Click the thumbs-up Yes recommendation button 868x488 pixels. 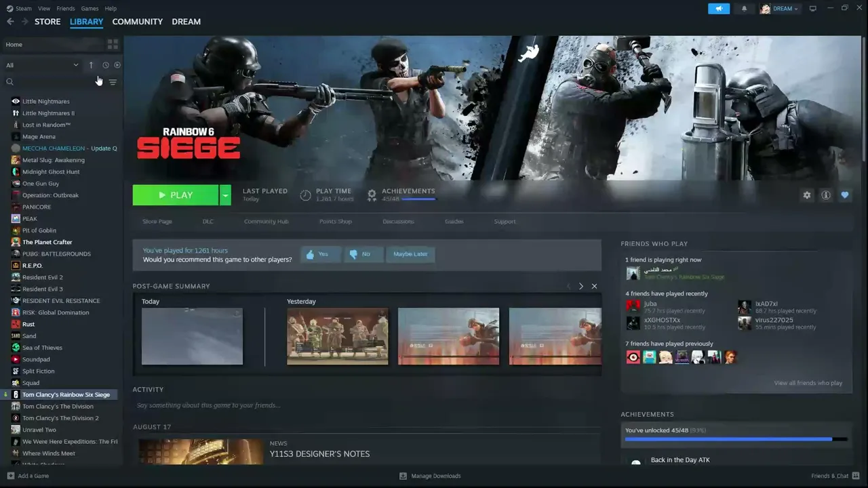320,254
